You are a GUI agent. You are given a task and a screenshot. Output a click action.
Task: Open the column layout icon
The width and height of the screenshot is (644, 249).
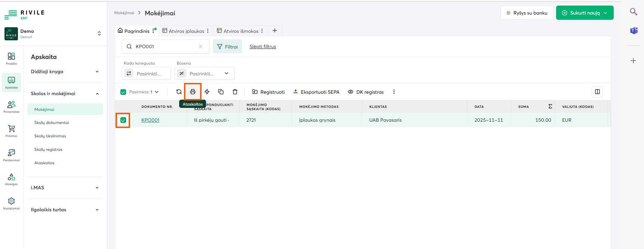pyautogui.click(x=597, y=92)
